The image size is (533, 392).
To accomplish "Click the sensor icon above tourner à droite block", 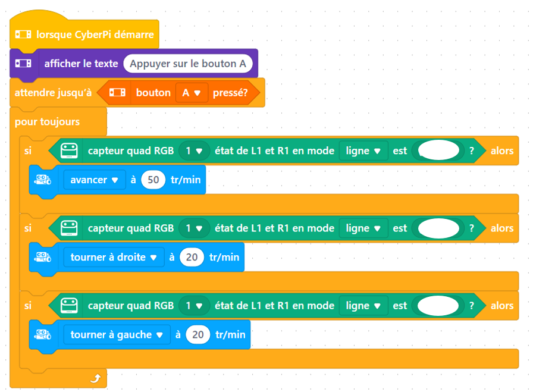I will pyautogui.click(x=70, y=228).
